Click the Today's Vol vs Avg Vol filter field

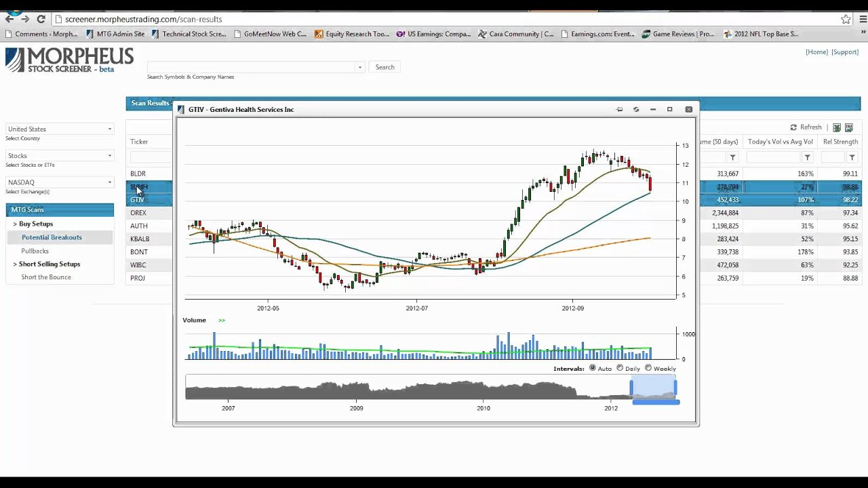click(x=774, y=157)
